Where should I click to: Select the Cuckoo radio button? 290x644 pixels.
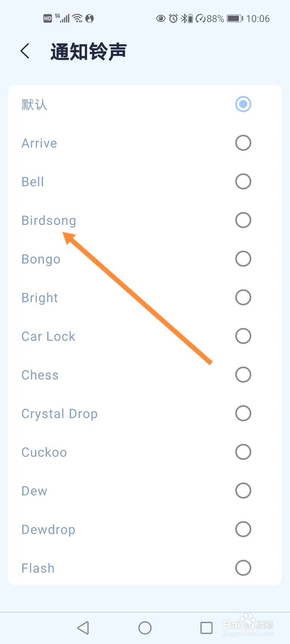tap(243, 452)
